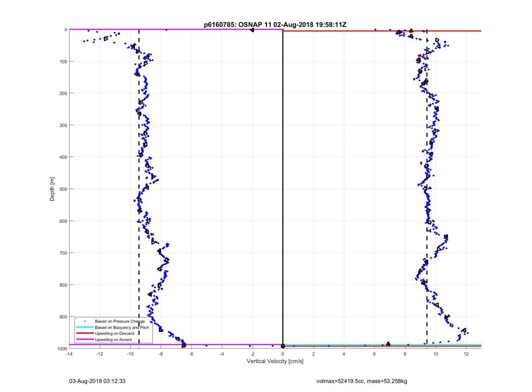
Task: Click velocity axis tick label '4'
Action: (x=344, y=354)
